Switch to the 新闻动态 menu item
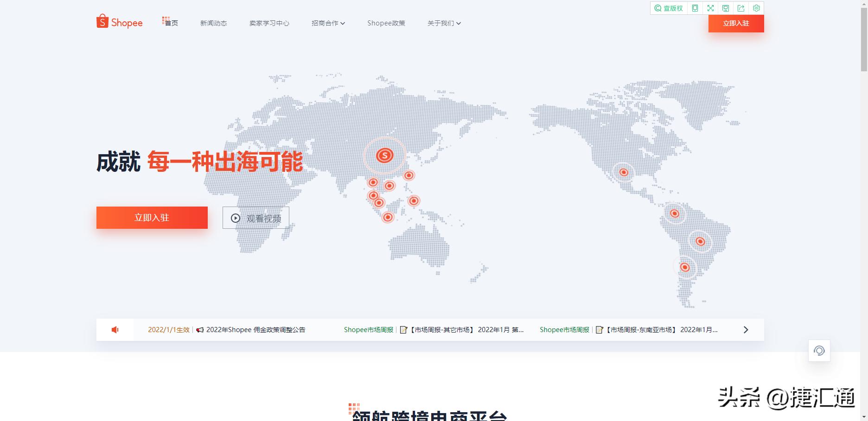The height and width of the screenshot is (421, 868). tap(213, 23)
